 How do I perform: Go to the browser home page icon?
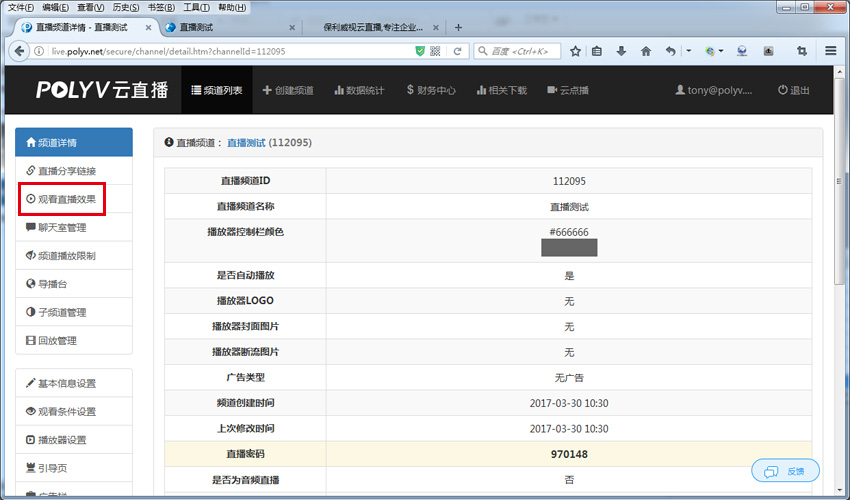646,51
